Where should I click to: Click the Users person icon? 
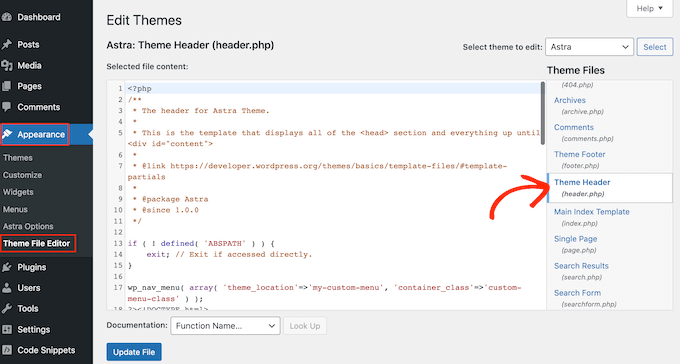[x=7, y=288]
